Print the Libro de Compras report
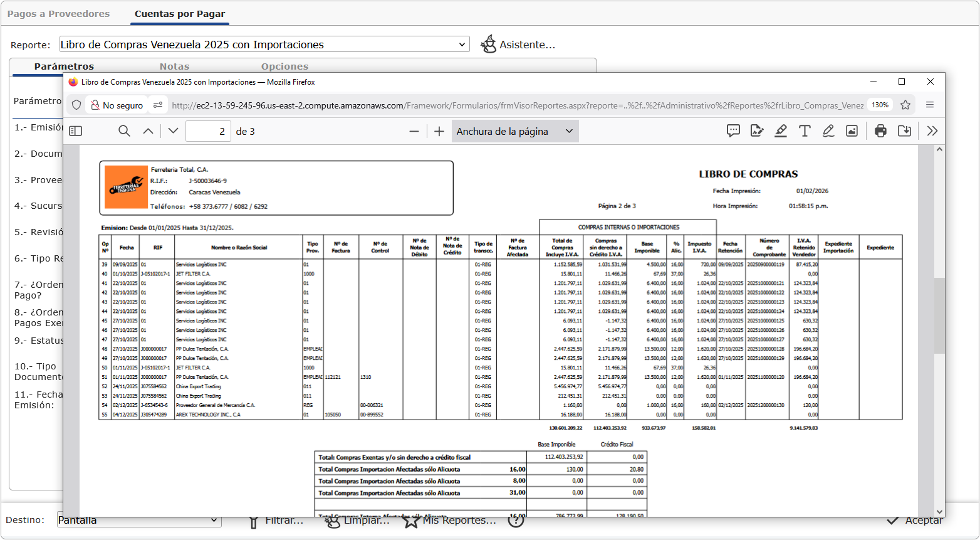The height and width of the screenshot is (540, 980). 881,130
